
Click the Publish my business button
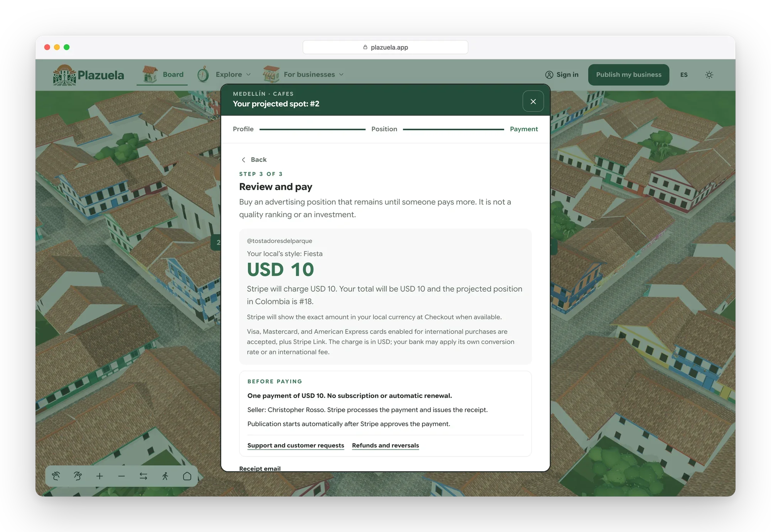tap(628, 75)
